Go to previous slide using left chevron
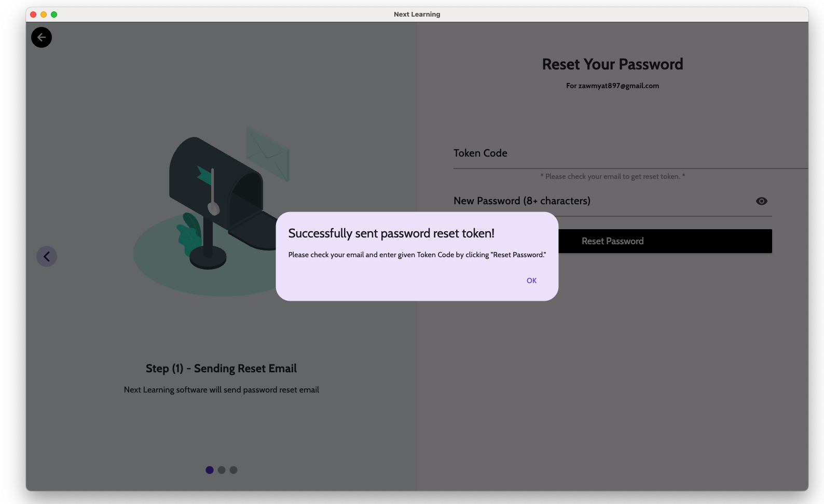 click(47, 256)
